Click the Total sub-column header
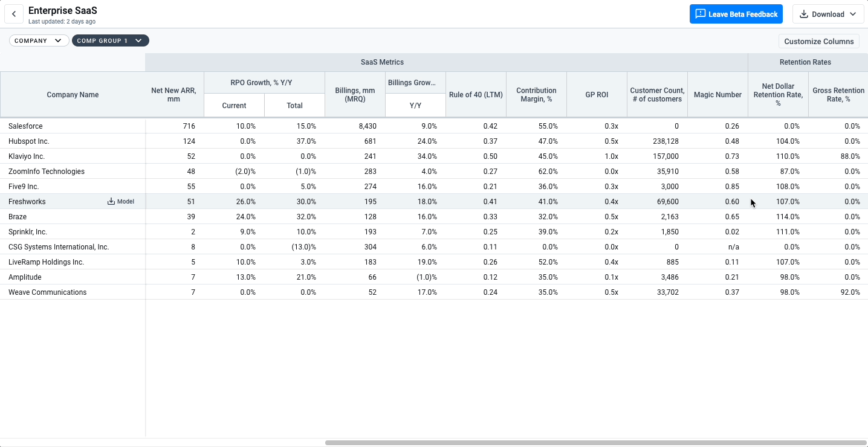The height and width of the screenshot is (447, 868). 294,106
